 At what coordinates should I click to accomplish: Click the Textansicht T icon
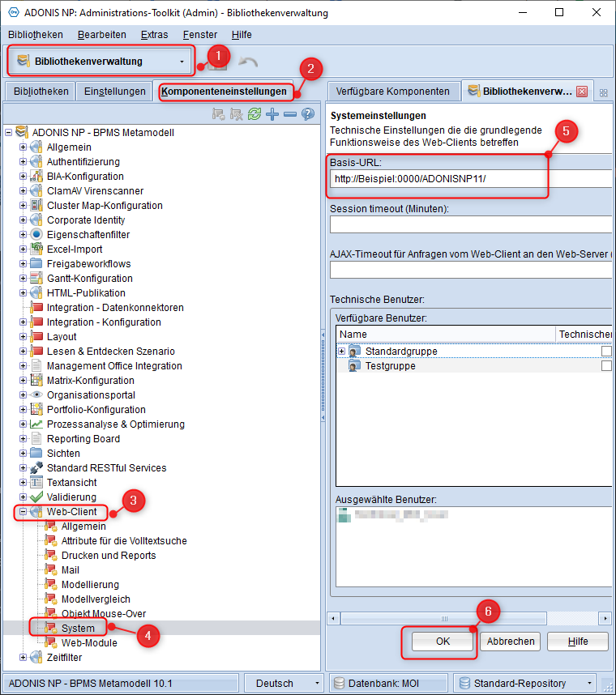tap(36, 482)
